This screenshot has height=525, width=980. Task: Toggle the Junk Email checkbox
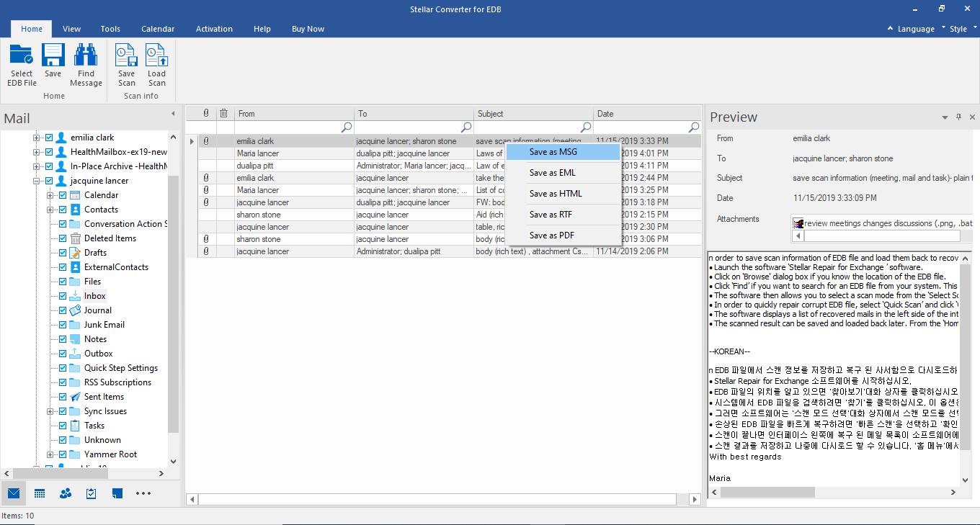pyautogui.click(x=63, y=325)
